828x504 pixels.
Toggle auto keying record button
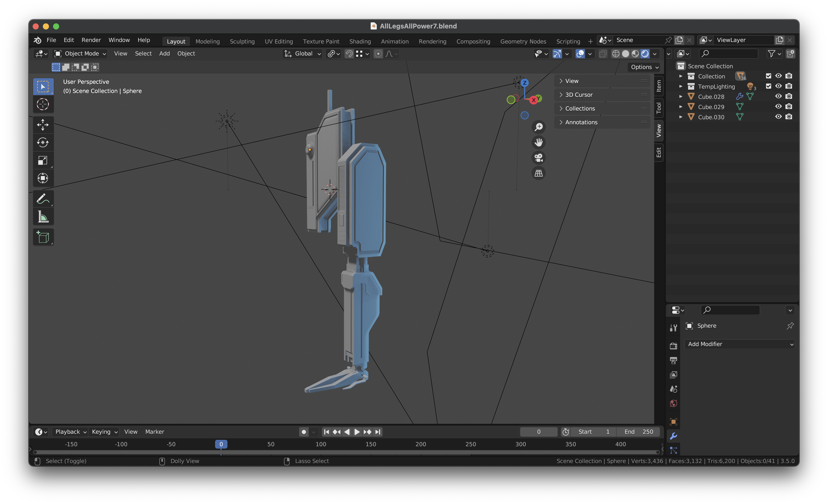tap(304, 432)
